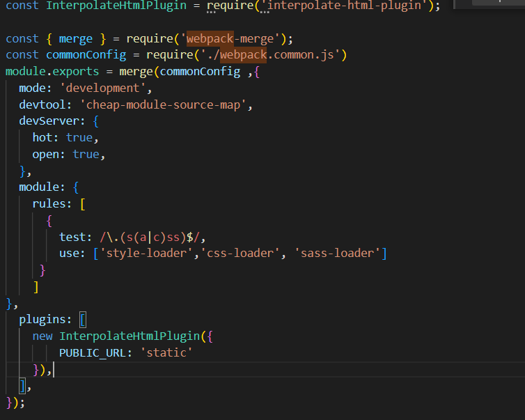Click module.exports at line start
The height and width of the screenshot is (420, 525).
pos(52,71)
